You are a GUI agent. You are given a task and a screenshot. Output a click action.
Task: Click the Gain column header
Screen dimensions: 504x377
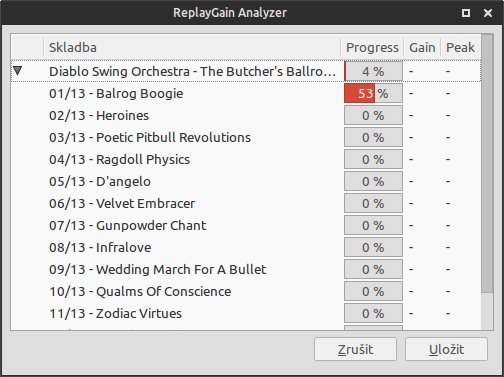422,47
